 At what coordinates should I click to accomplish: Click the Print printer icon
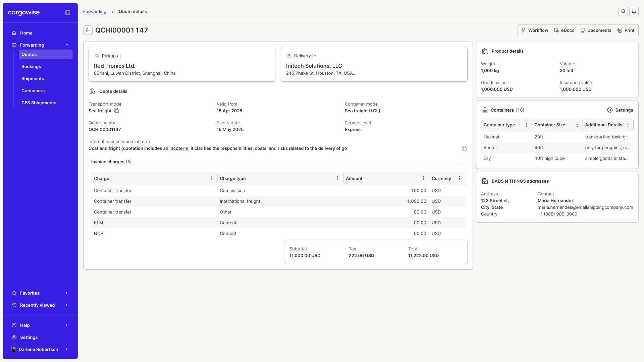(x=620, y=30)
